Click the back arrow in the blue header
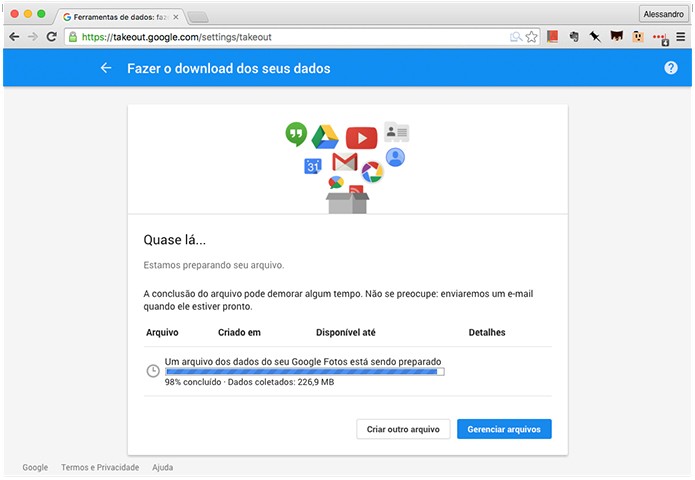 coord(106,68)
